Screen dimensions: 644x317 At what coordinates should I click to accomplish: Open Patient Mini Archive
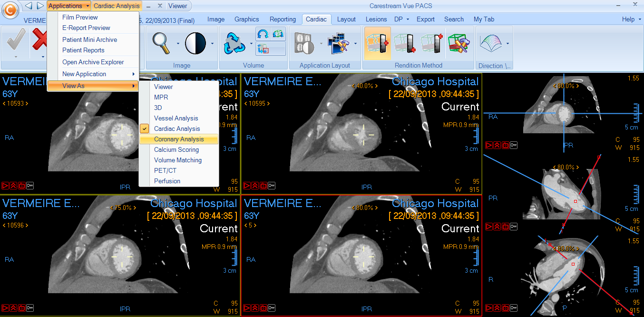93,40
